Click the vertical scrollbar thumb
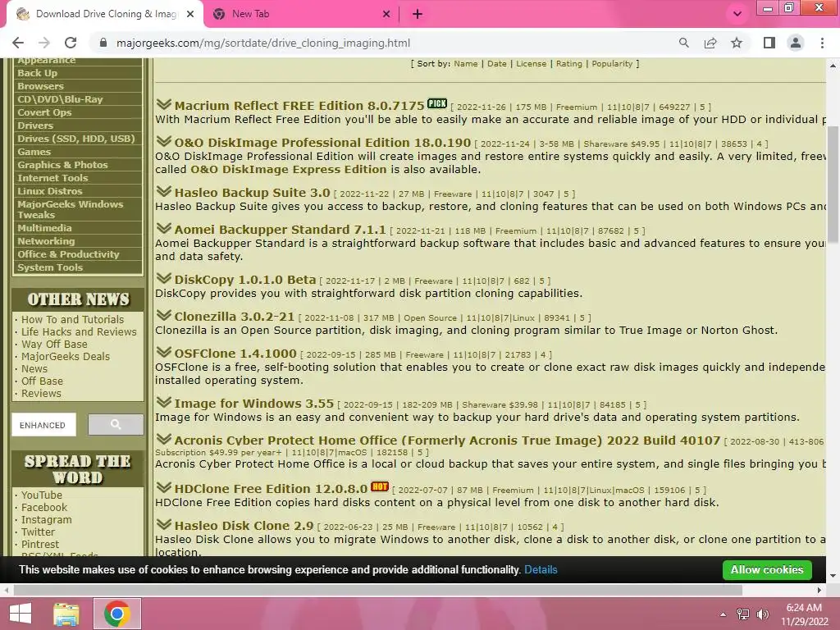This screenshot has height=630, width=840. pos(833,184)
